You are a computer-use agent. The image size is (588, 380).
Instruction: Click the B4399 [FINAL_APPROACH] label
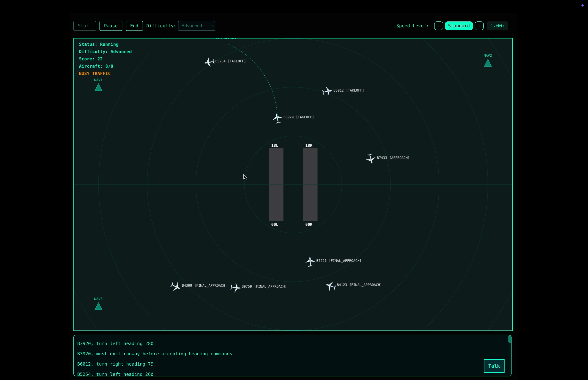click(204, 285)
